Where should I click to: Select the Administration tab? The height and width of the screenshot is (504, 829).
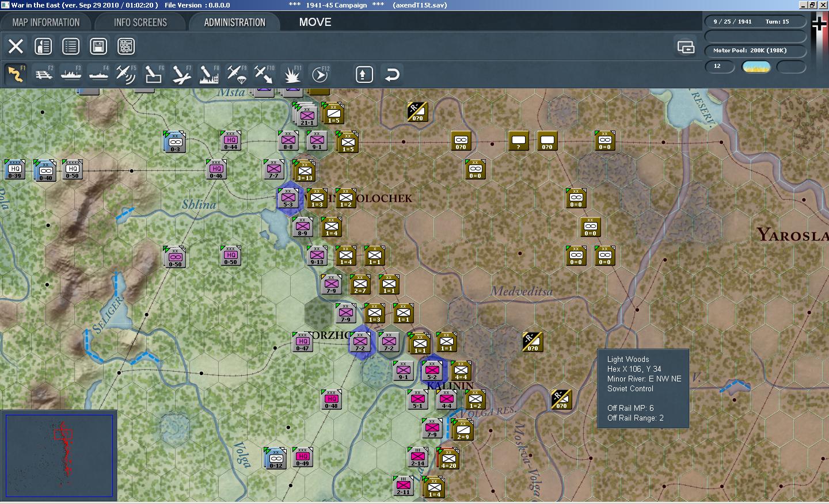coord(234,22)
